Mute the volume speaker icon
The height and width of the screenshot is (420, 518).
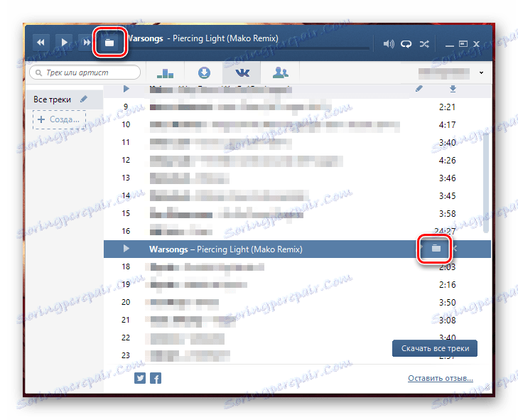click(389, 43)
